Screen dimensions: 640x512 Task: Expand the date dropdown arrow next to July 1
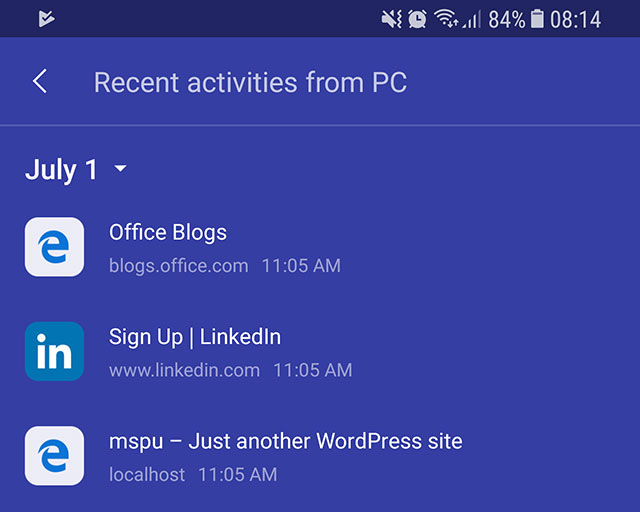(x=121, y=170)
